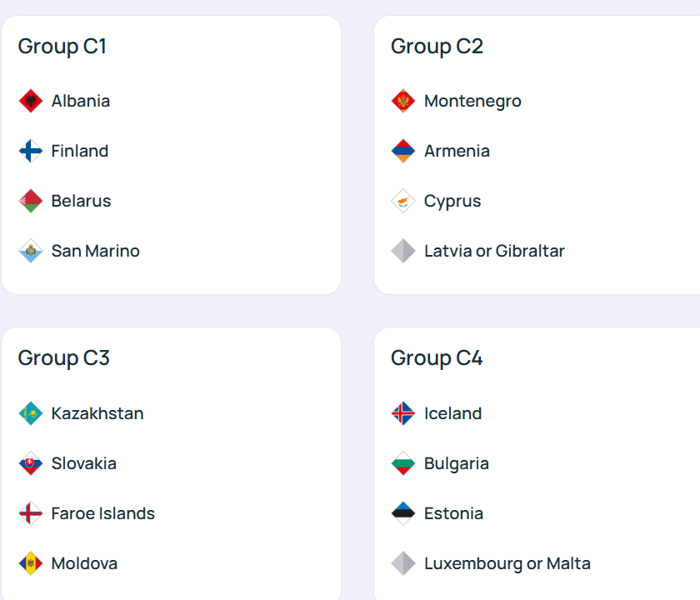Click the Moldova flag icon

pyautogui.click(x=31, y=563)
